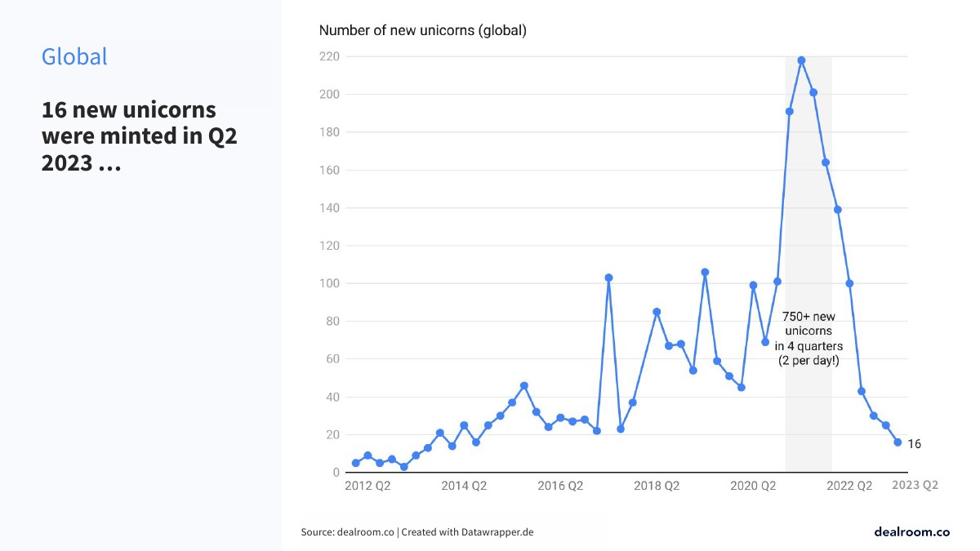980x551 pixels.
Task: Select the 2014 Q2 axis label
Action: (x=464, y=486)
